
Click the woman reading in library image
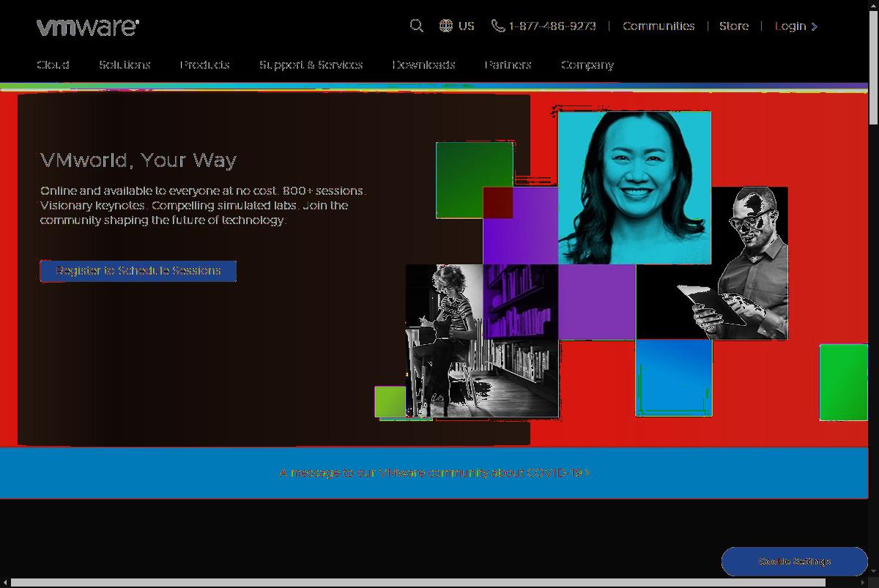(482, 341)
